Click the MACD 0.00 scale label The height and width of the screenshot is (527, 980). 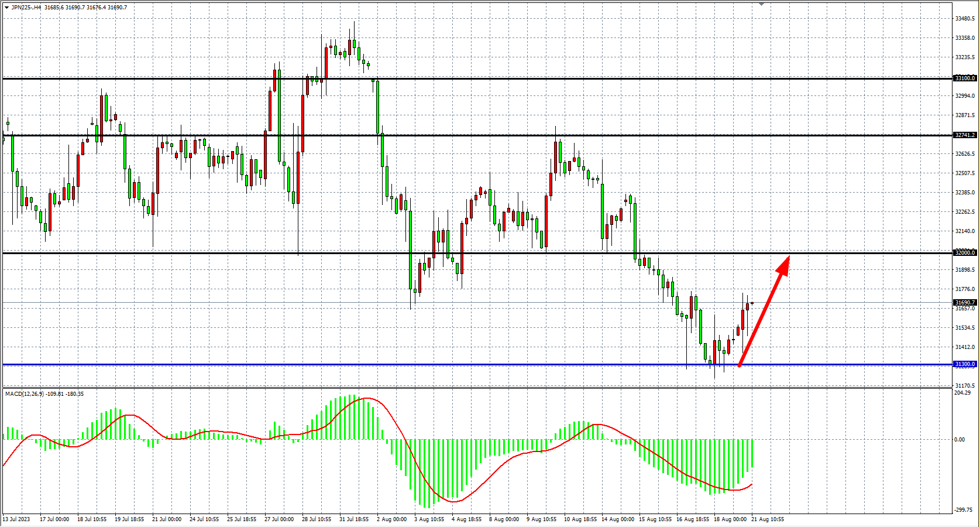960,440
